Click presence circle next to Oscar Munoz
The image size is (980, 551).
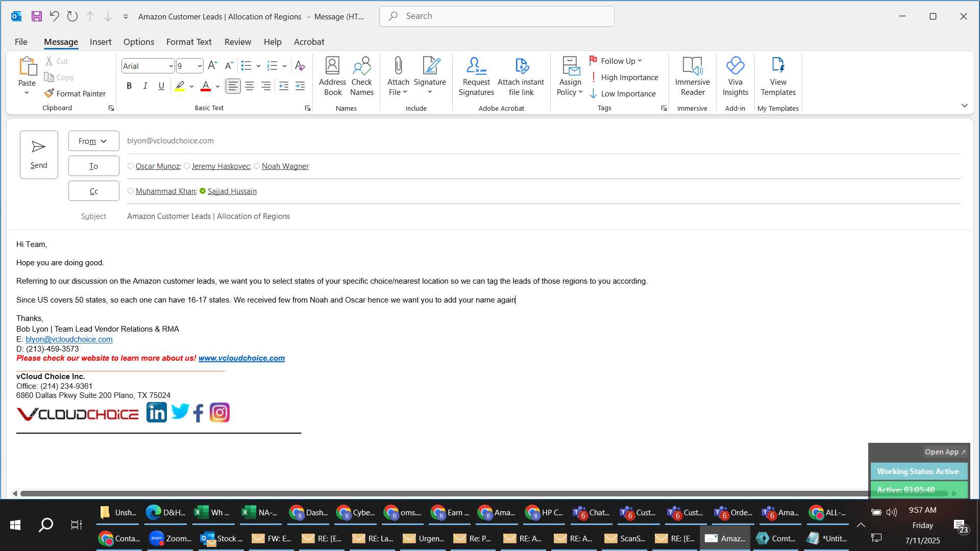point(131,166)
